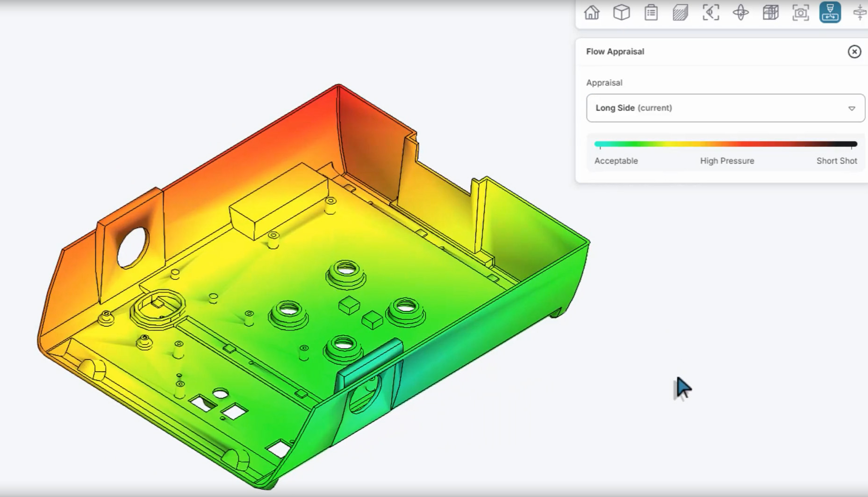Click the compression arrows icon
Screen dimensions: 868x497
click(x=860, y=13)
